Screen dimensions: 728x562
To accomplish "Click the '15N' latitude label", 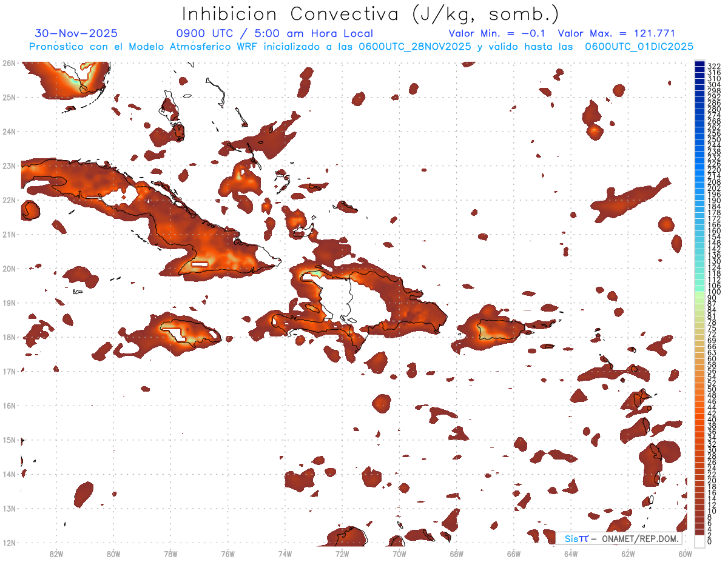I will click(x=8, y=440).
